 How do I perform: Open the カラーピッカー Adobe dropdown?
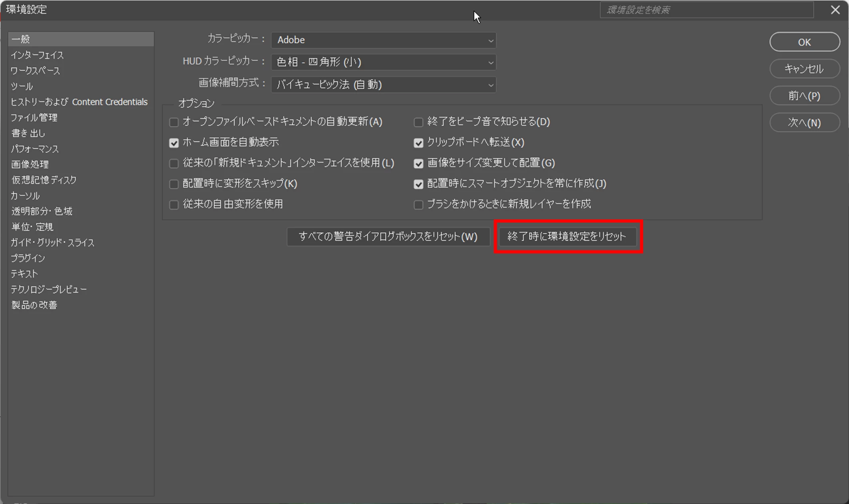383,40
